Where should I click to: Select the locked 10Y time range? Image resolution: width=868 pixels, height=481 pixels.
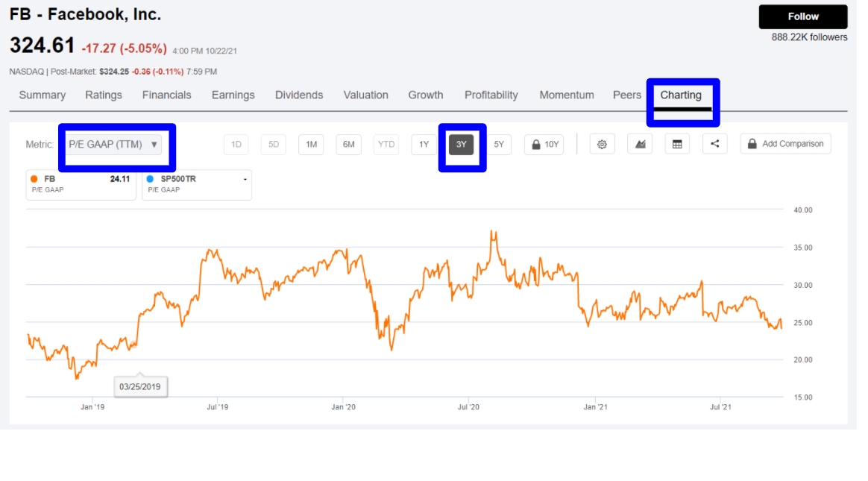544,145
